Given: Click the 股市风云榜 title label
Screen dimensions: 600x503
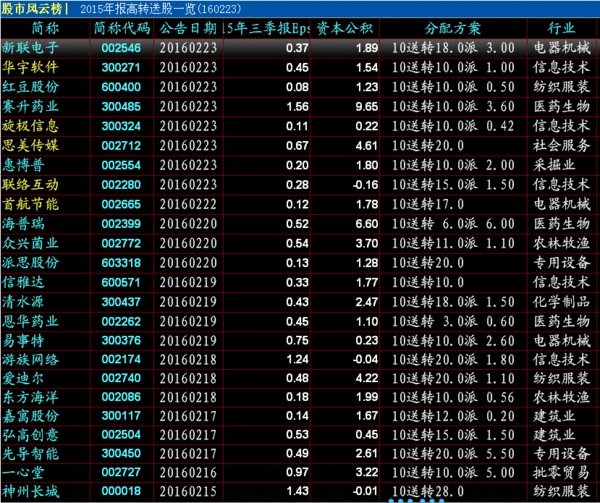Looking at the screenshot, I should (x=32, y=8).
